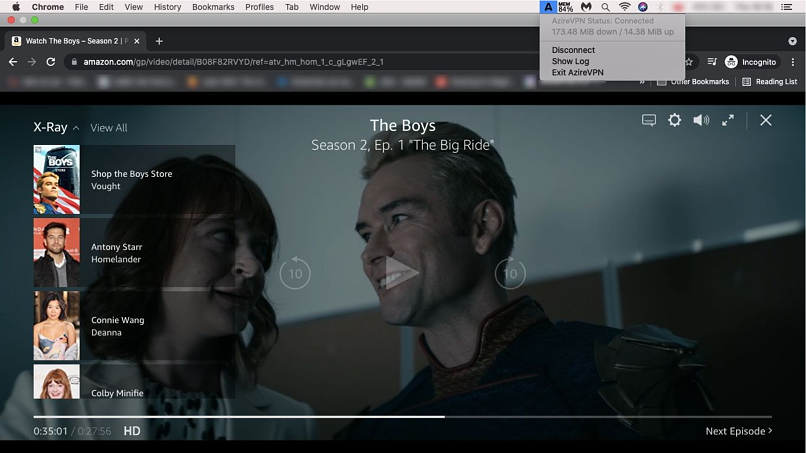Open the Wi-Fi menu
The width and height of the screenshot is (806, 453).
pyautogui.click(x=624, y=7)
